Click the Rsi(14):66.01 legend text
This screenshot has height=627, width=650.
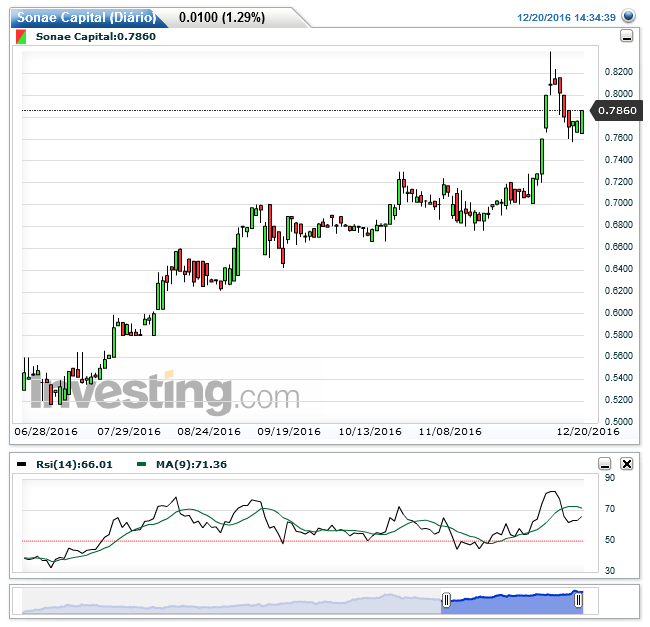74,464
